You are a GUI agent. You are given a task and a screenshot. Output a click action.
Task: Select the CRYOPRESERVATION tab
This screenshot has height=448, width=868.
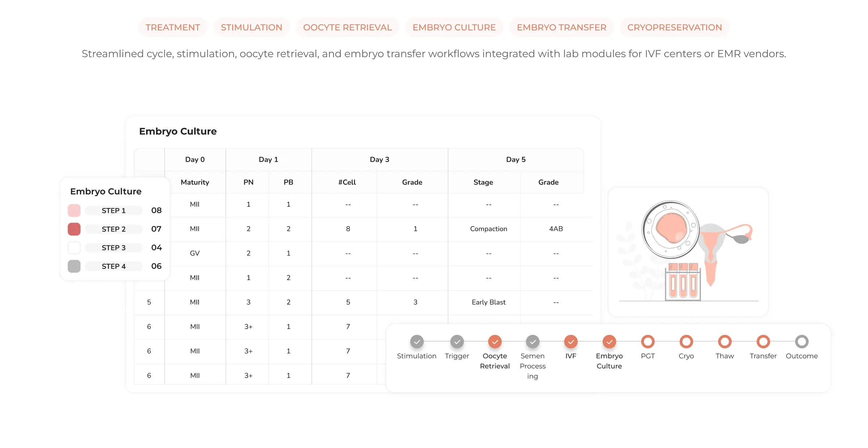click(x=674, y=28)
